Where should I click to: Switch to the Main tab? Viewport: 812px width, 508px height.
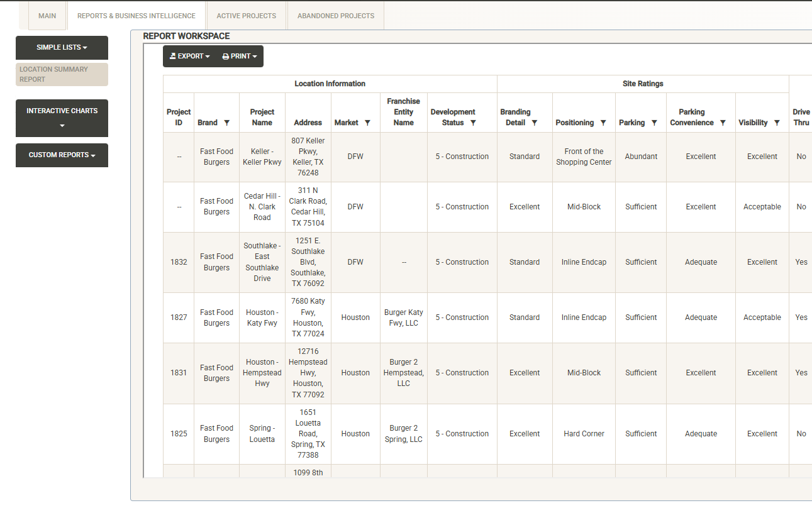[47, 16]
